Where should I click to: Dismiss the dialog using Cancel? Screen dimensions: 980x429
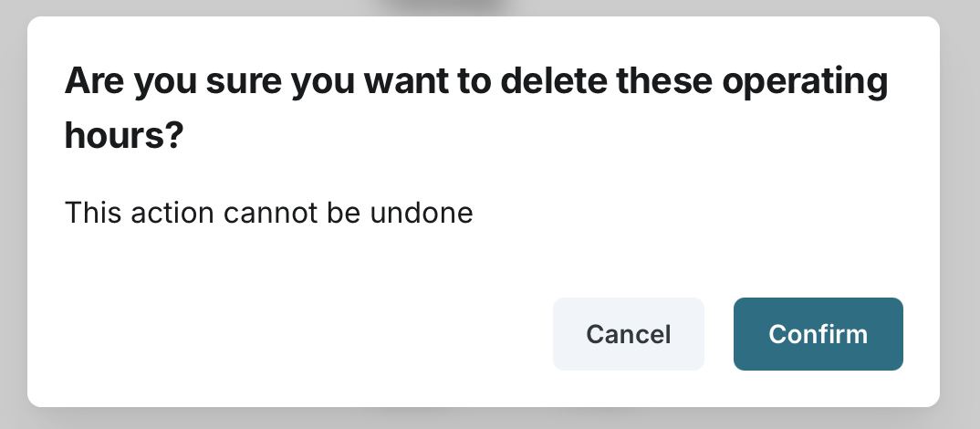pos(628,334)
